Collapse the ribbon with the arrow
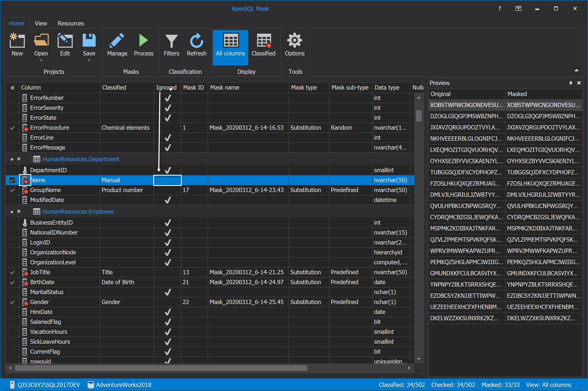The height and width of the screenshot is (391, 588). click(577, 70)
